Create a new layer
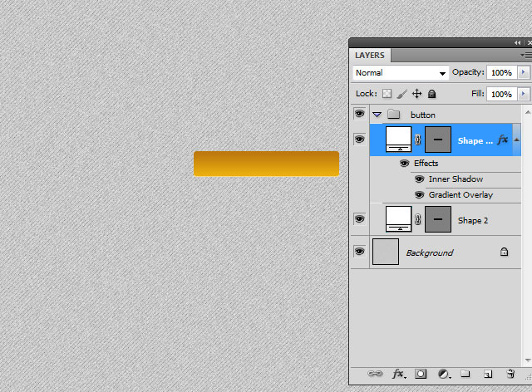This screenshot has height=392, width=532. 488,374
